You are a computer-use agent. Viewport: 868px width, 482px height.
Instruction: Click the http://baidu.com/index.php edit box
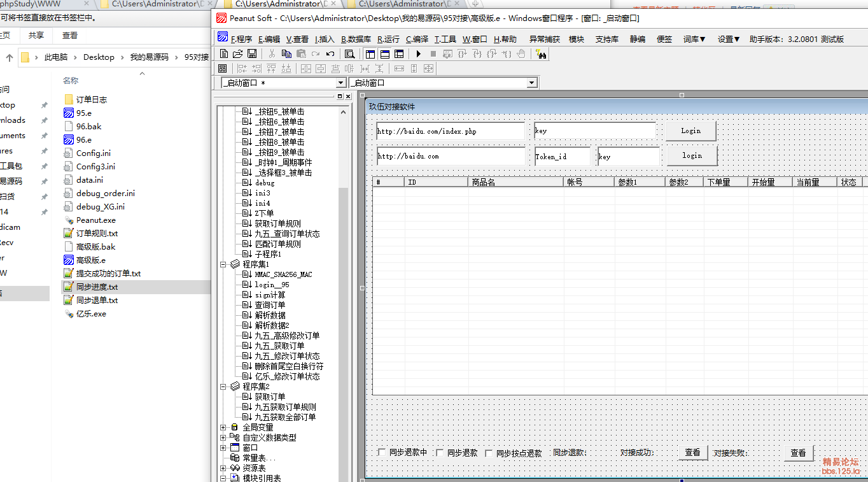pos(450,131)
